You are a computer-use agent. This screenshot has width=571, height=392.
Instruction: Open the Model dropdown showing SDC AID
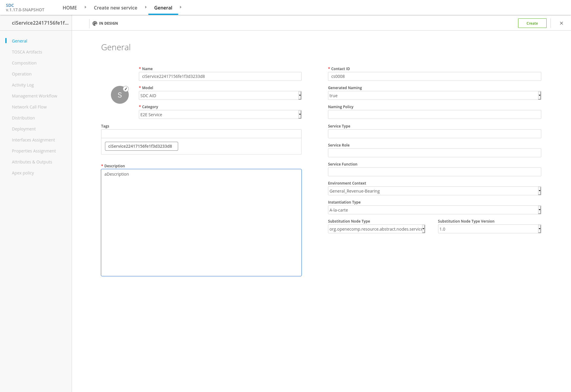tap(220, 95)
